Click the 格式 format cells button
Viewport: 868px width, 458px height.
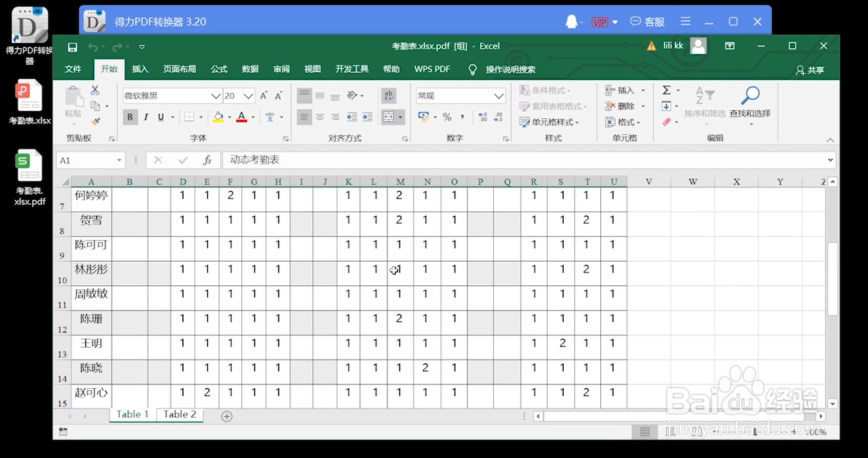click(623, 122)
